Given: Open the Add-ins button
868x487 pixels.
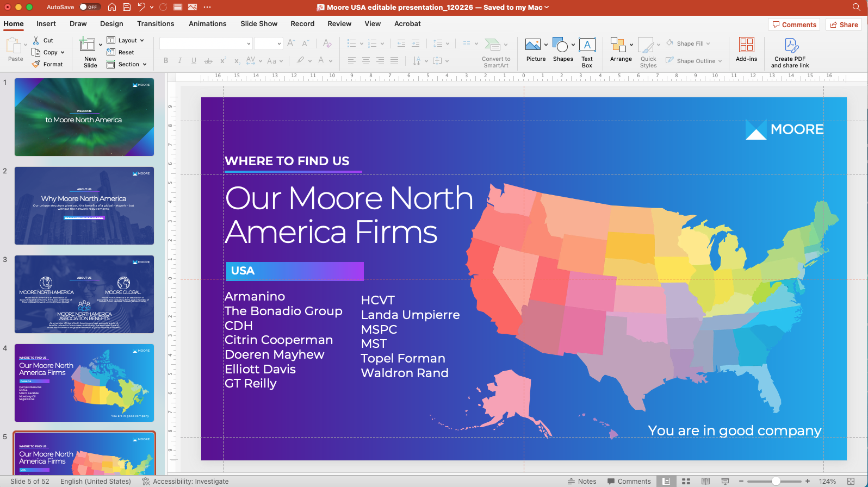Looking at the screenshot, I should coord(746,50).
